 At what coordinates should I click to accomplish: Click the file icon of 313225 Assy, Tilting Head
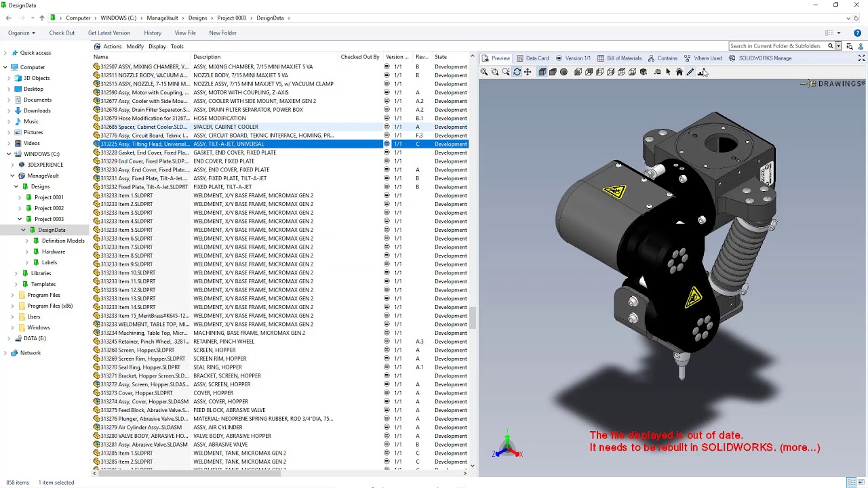pyautogui.click(x=96, y=144)
